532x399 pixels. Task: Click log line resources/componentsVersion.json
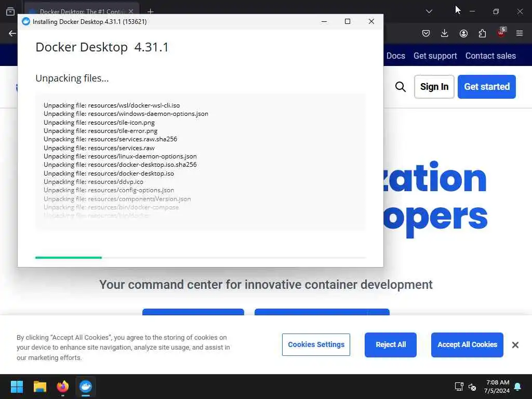pyautogui.click(x=117, y=199)
